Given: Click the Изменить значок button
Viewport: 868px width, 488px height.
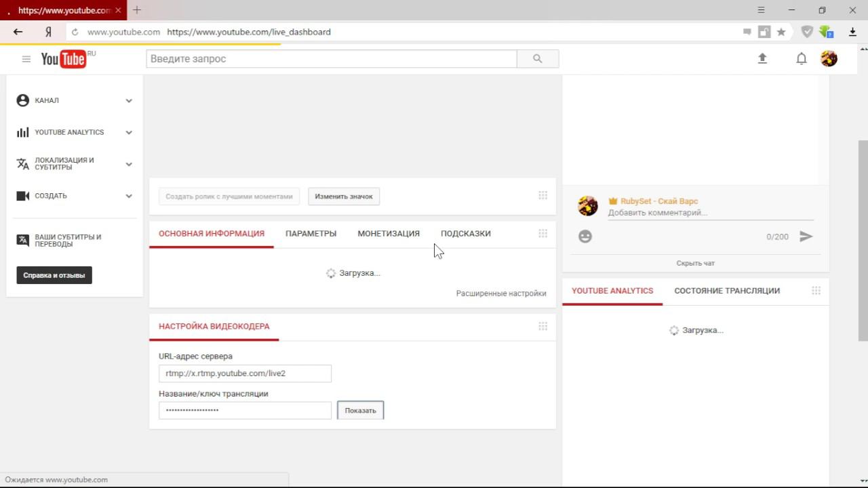Looking at the screenshot, I should coord(344,197).
